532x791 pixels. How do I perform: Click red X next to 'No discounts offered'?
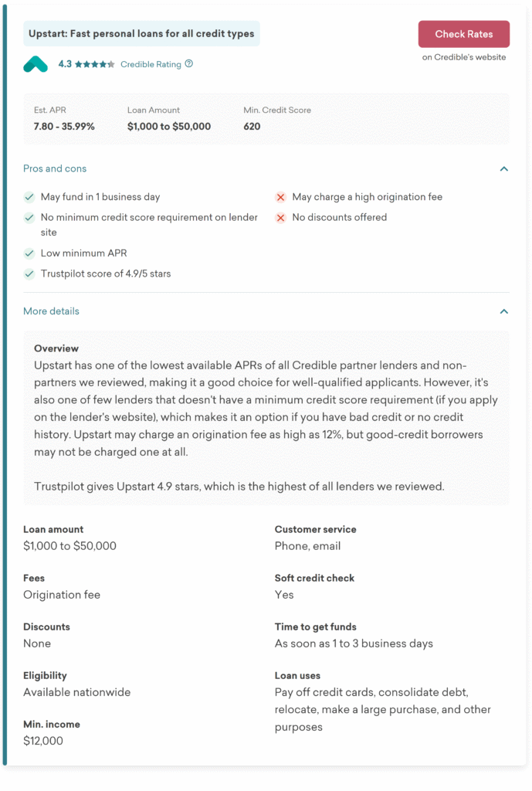tap(281, 217)
